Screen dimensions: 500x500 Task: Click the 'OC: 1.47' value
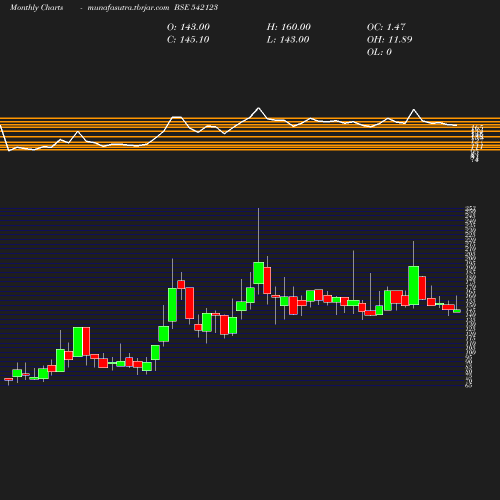[x=386, y=27]
